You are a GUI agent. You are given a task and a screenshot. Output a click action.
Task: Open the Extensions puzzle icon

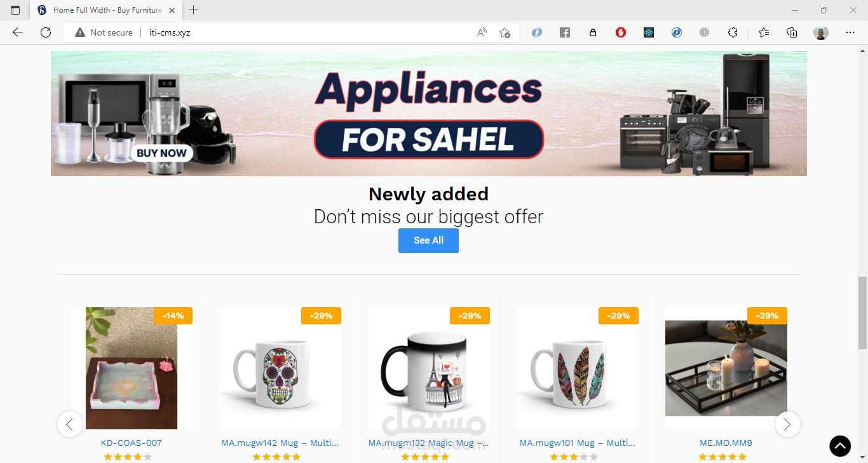[x=733, y=32]
